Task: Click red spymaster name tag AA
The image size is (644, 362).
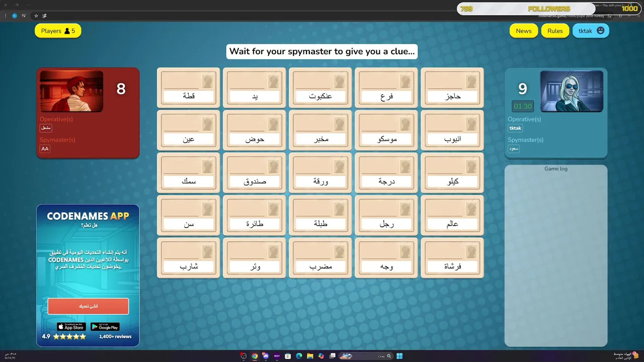Action: point(45,149)
